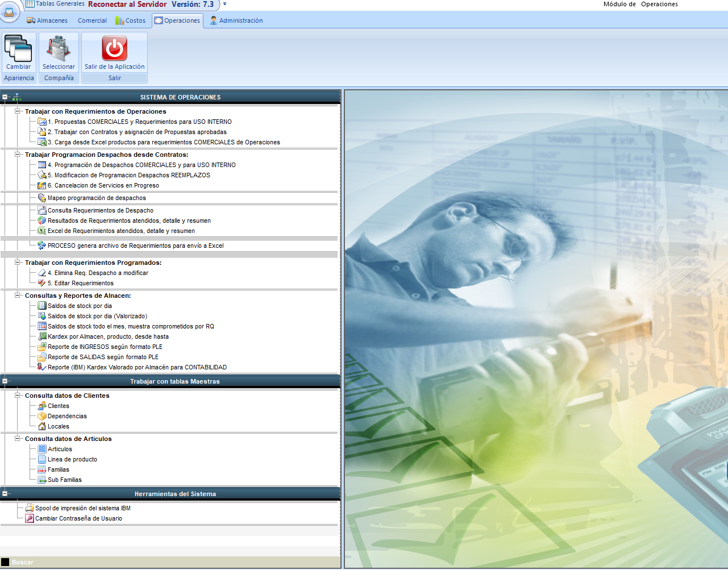Click the red Salir de la Aplicación power icon
728x570 pixels.
pos(114,48)
